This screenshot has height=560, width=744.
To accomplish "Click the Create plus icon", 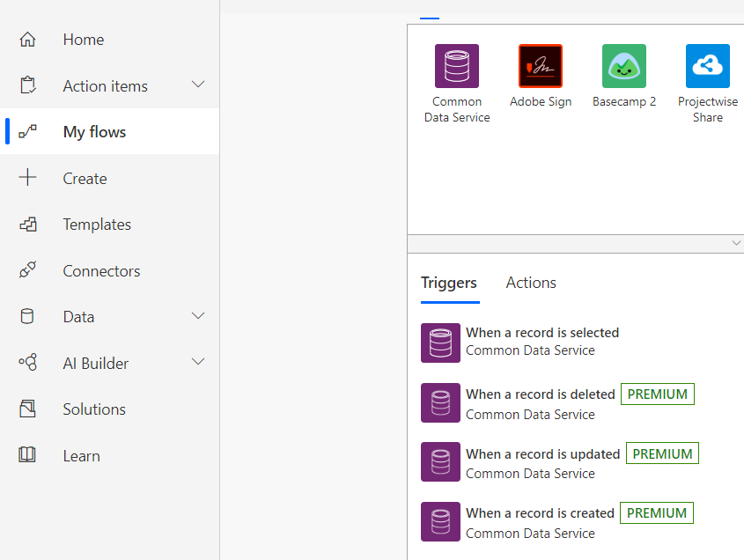I will tap(27, 178).
